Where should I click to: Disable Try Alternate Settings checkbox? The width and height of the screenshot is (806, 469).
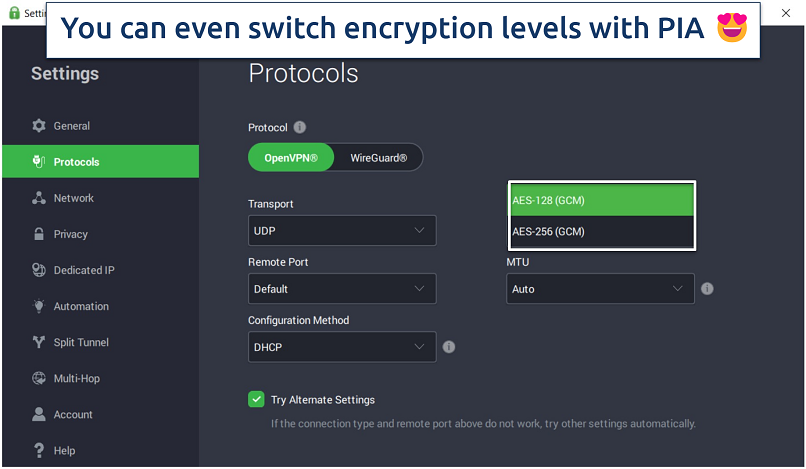pos(256,400)
